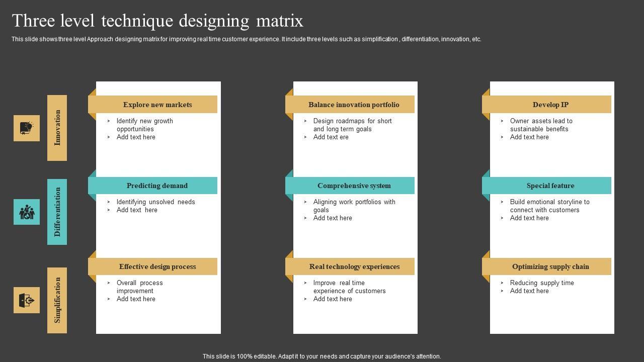This screenshot has height=362, width=644.
Task: Click the footer note about 100% editable slide
Action: [x=322, y=356]
